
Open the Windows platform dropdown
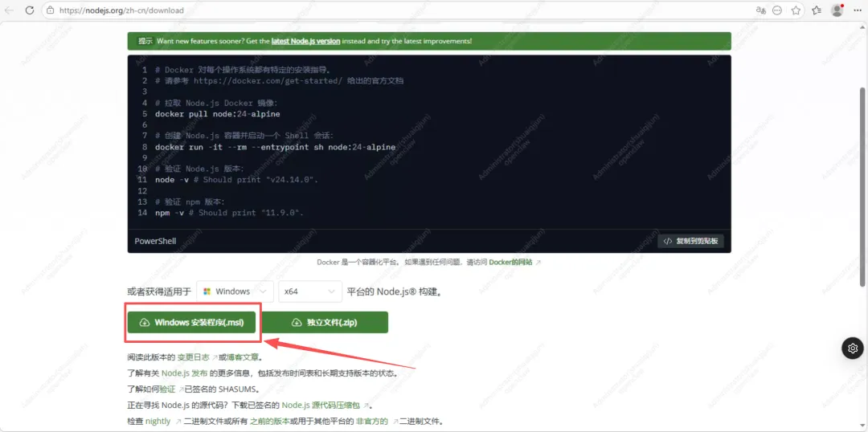[x=235, y=291]
